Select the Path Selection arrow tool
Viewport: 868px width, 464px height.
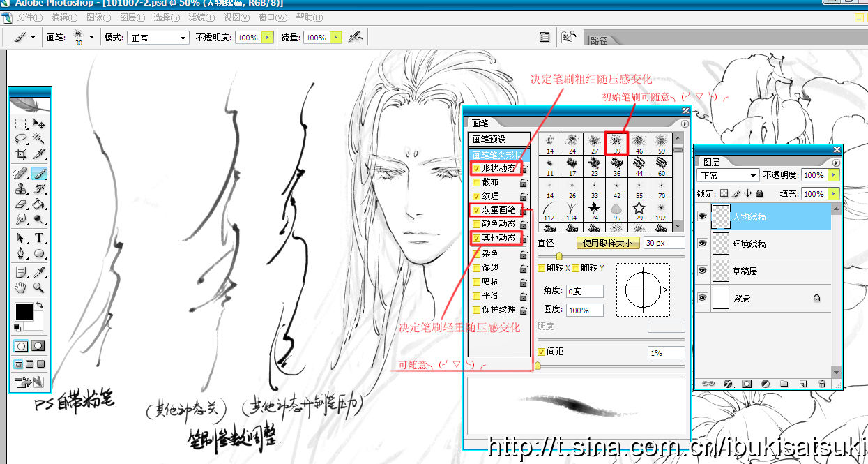tap(21, 238)
